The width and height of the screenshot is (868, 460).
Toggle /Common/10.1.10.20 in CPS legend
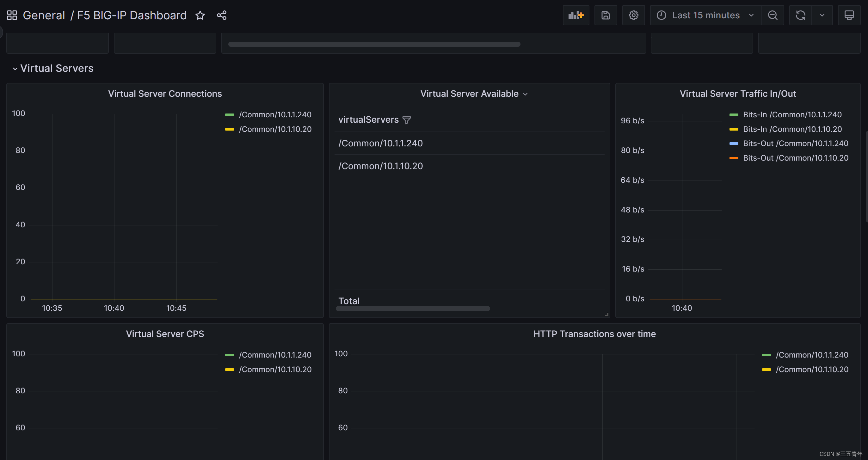pyautogui.click(x=275, y=369)
